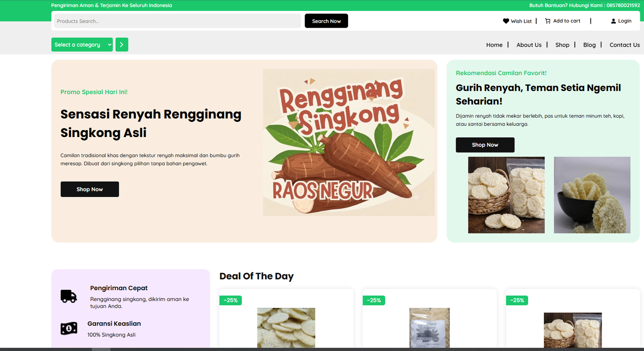The height and width of the screenshot is (351, 644).
Task: Open the Contact Us menu item
Action: click(x=625, y=45)
